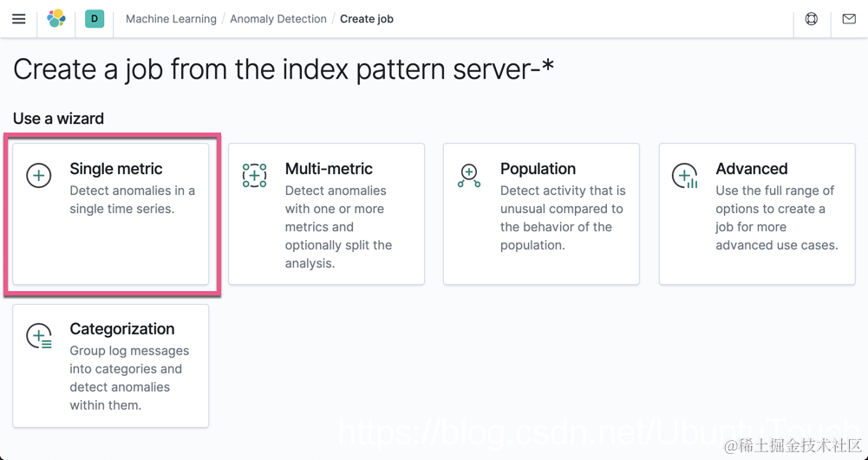Click the Advanced wizard chart icon
This screenshot has width=868, height=460.
684,176
